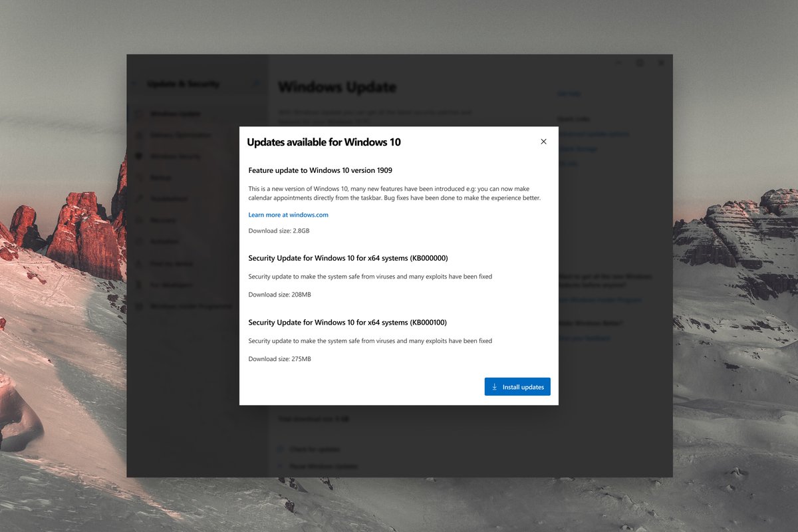Screen dimensions: 798x532
Task: Click Check for updates behind the dialog
Action: [x=315, y=450]
